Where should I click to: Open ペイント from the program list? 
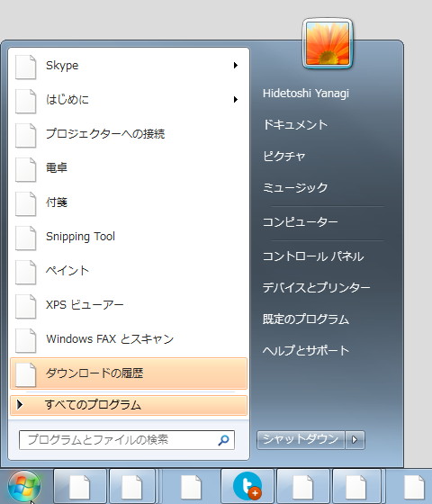[129, 271]
